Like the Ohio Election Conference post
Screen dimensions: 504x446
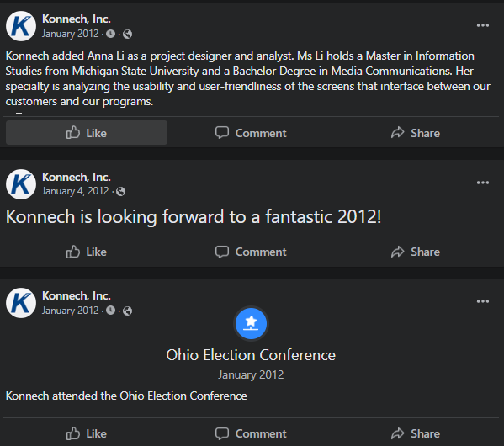coord(87,433)
